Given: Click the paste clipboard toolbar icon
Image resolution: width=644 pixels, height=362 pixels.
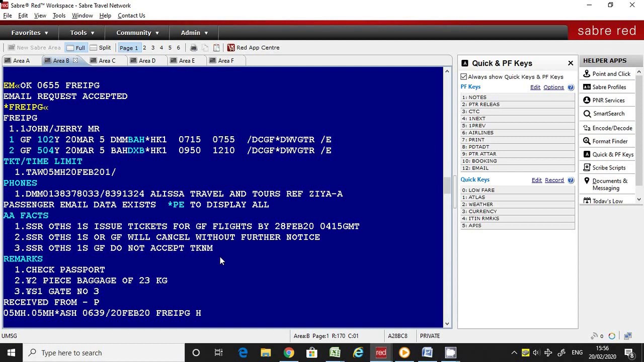Looking at the screenshot, I should point(216,48).
